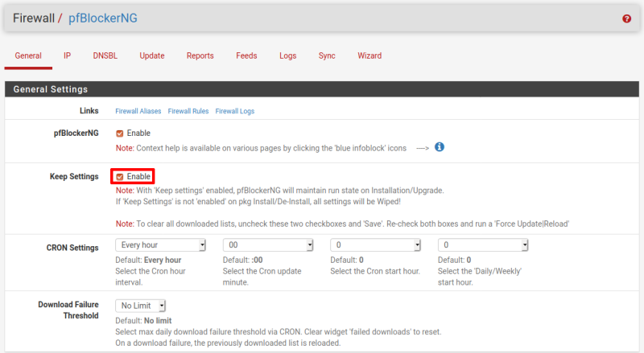Open the Reports tab
Screen dimensions: 644x353
(x=200, y=55)
